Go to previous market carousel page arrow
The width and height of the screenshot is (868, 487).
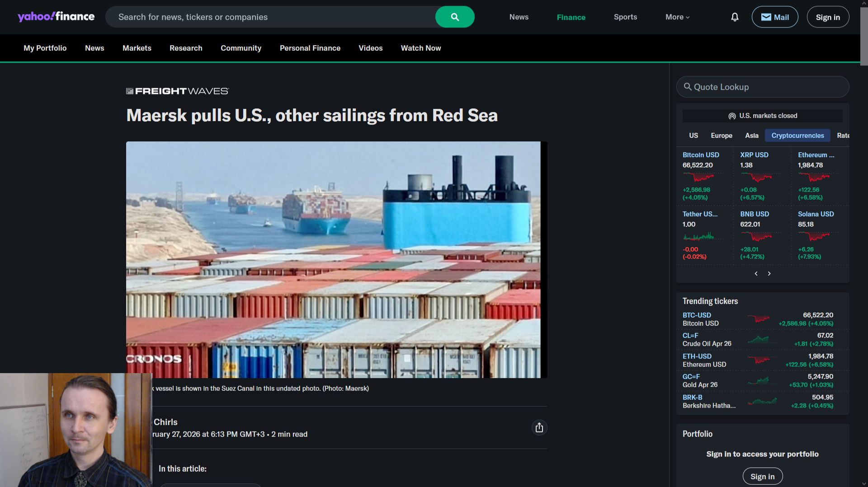point(756,273)
